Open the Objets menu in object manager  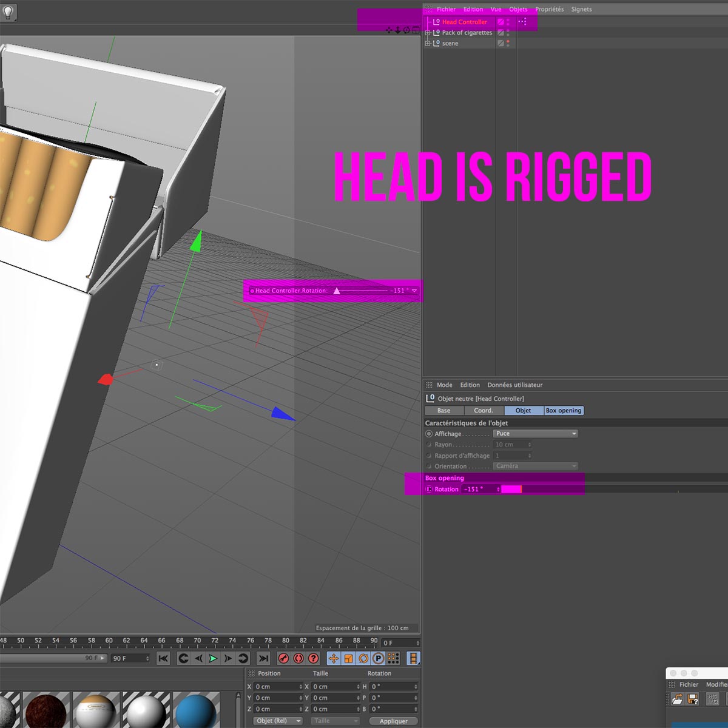(x=518, y=9)
